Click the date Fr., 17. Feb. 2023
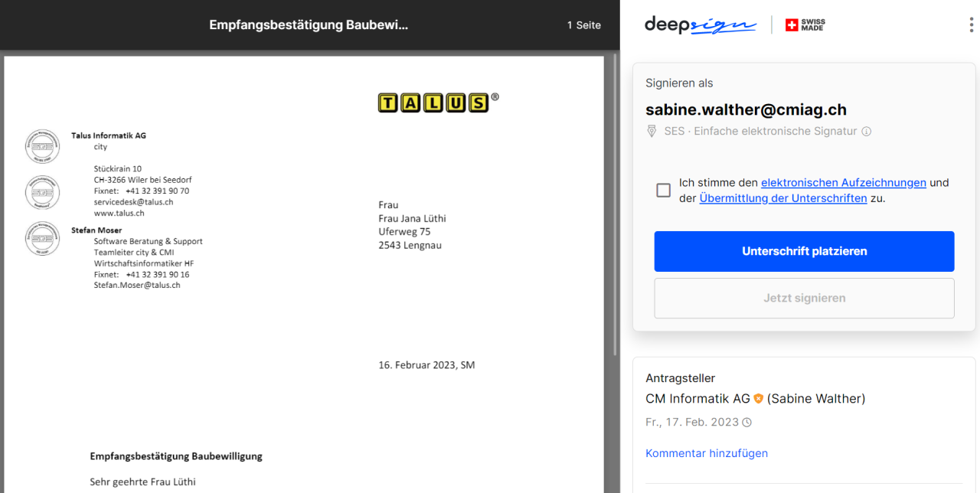 click(692, 423)
